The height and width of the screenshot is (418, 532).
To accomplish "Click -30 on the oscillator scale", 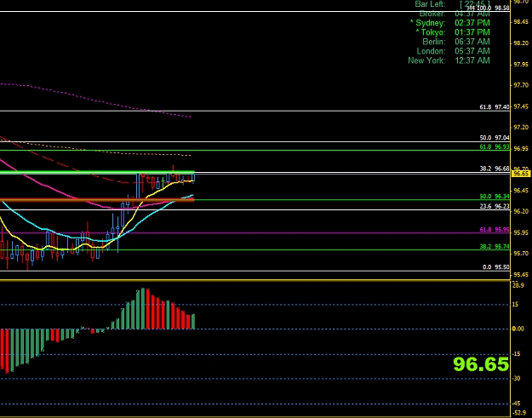I will (516, 379).
